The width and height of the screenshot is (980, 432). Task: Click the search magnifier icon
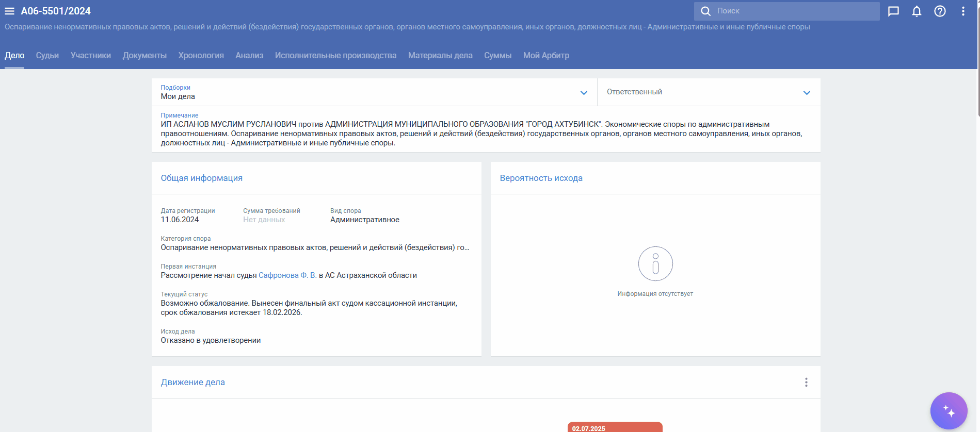(705, 11)
